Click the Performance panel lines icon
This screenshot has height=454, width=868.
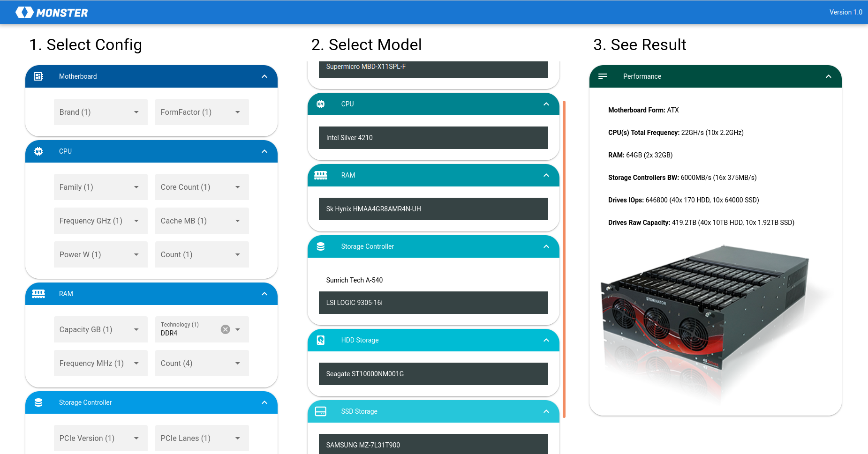(603, 76)
